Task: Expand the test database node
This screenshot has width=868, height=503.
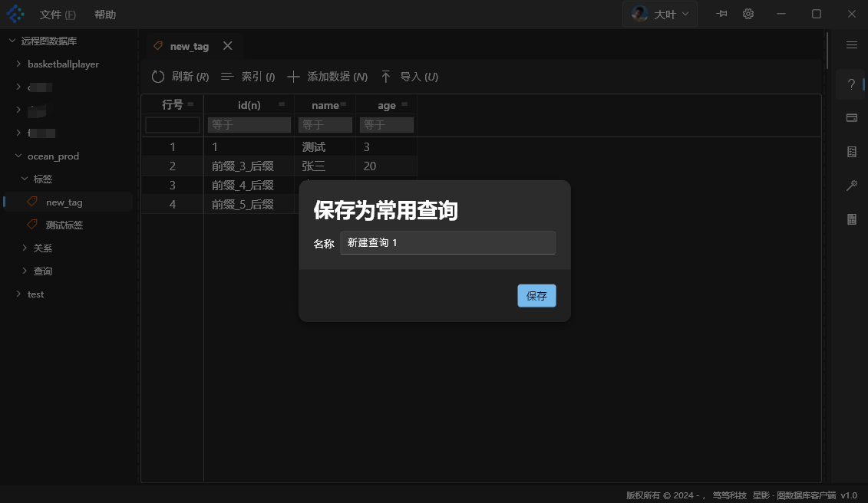Action: 18,294
